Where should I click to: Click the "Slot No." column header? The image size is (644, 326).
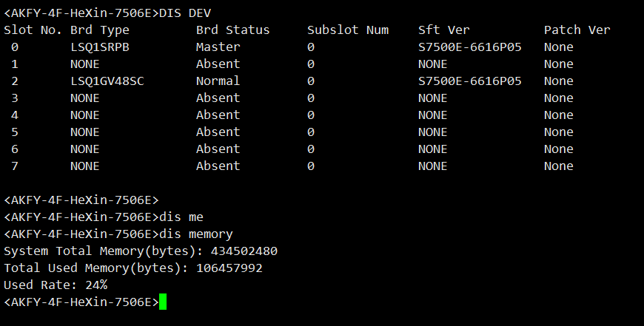click(33, 30)
